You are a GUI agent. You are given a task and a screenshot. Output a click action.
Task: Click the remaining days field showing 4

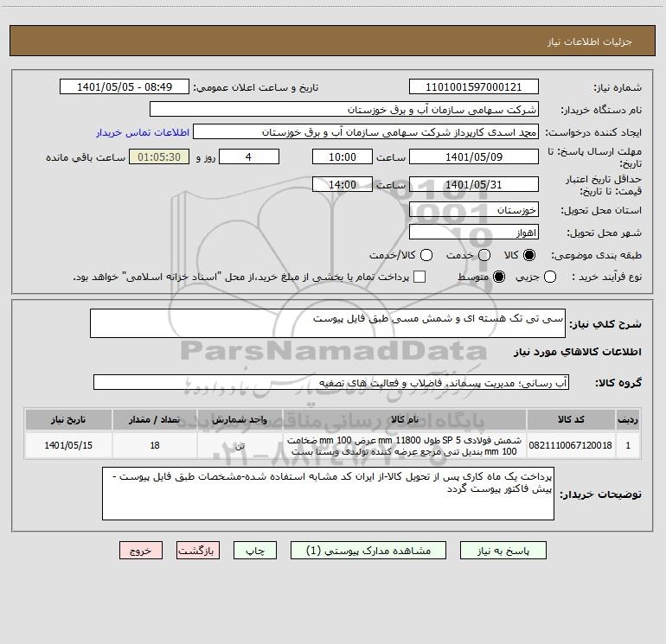[x=249, y=156]
